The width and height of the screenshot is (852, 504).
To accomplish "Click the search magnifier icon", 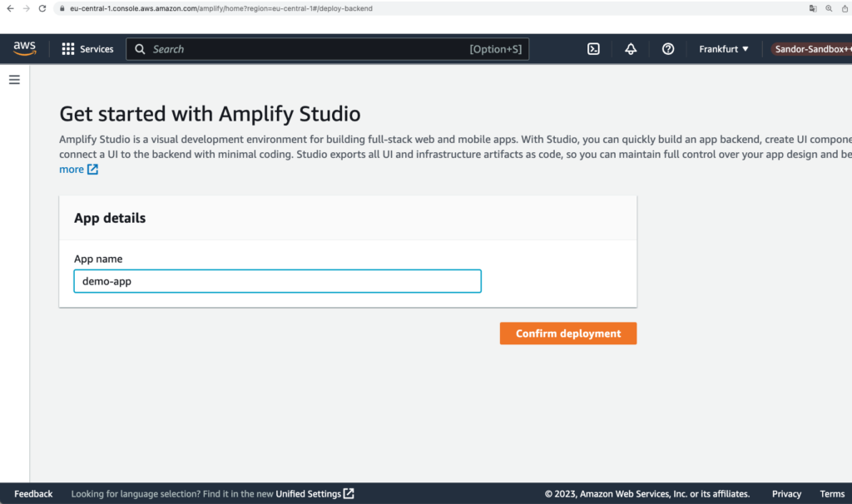I will click(140, 49).
